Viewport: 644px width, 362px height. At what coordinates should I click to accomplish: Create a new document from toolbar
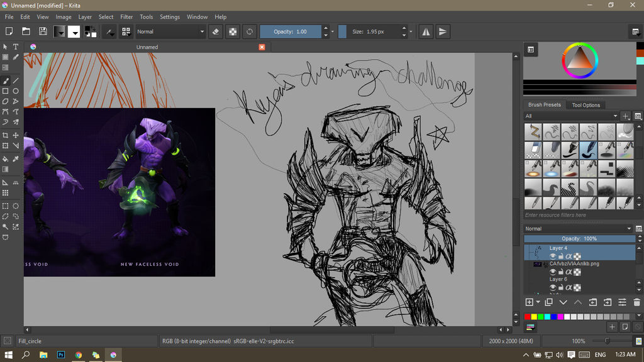[x=9, y=31]
